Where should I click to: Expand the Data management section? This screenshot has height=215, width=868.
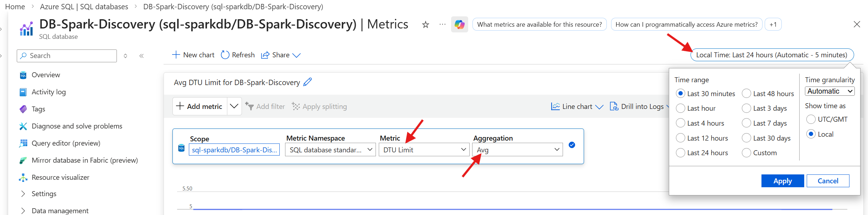tap(23, 211)
